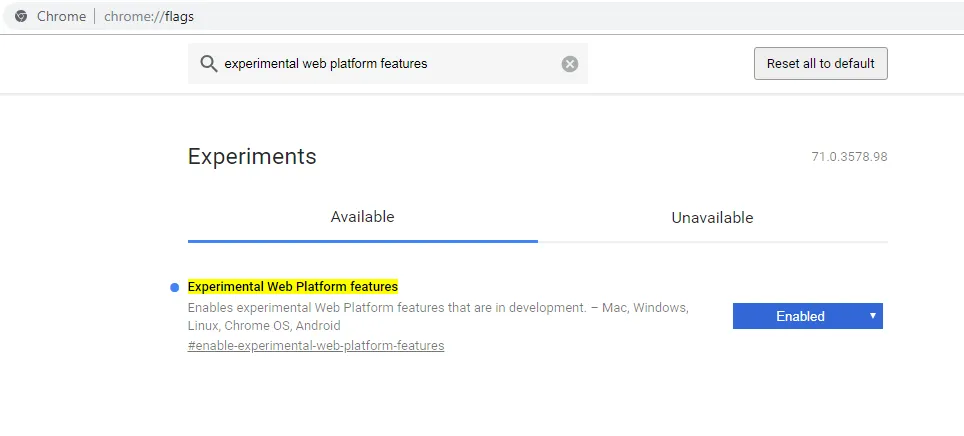Click the 'Chrome' label in the address bar
Viewport: 964px width, 436px height.
[x=61, y=16]
